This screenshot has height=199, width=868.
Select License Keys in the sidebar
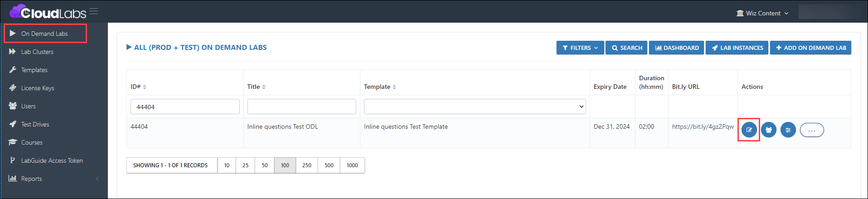coord(37,88)
